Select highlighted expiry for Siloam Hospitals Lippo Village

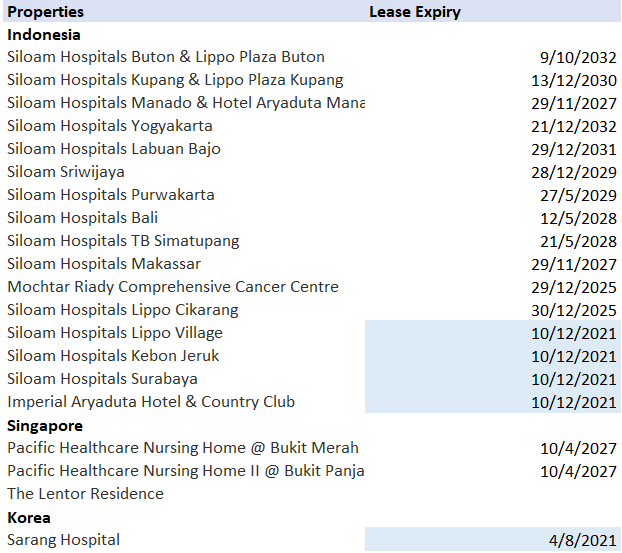[493, 333]
